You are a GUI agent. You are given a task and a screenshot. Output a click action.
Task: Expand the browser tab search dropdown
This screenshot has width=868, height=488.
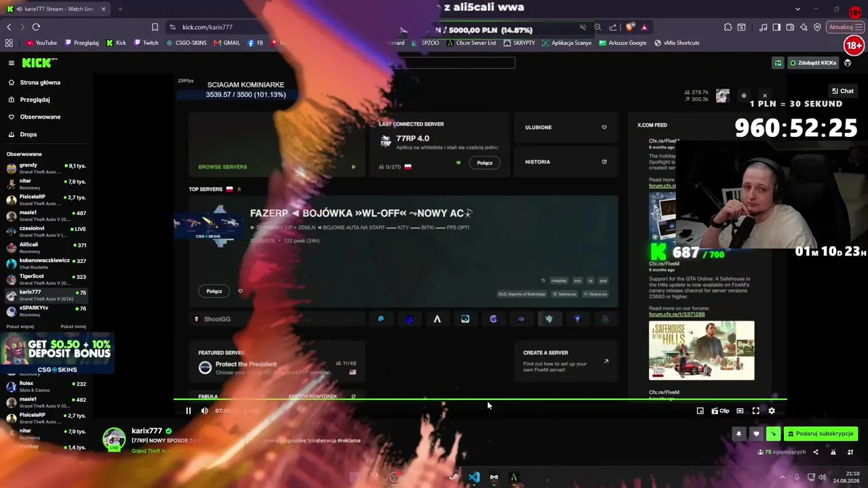(797, 9)
